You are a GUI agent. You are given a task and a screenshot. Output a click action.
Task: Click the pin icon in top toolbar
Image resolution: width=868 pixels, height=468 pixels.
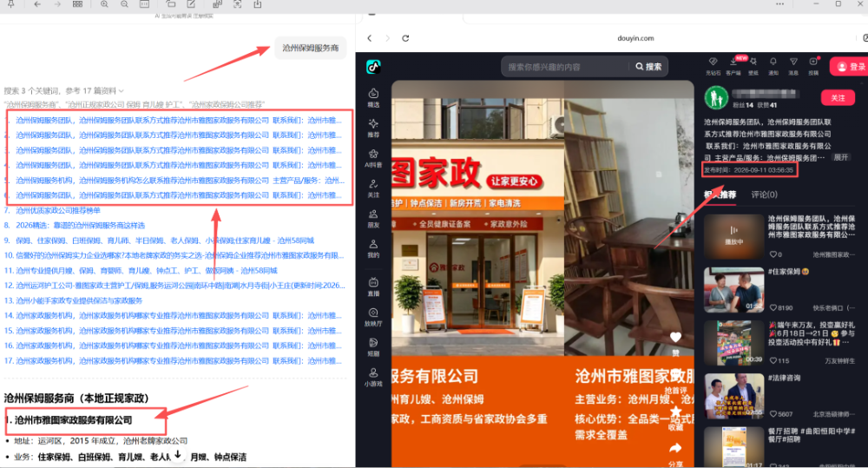coord(10,3)
